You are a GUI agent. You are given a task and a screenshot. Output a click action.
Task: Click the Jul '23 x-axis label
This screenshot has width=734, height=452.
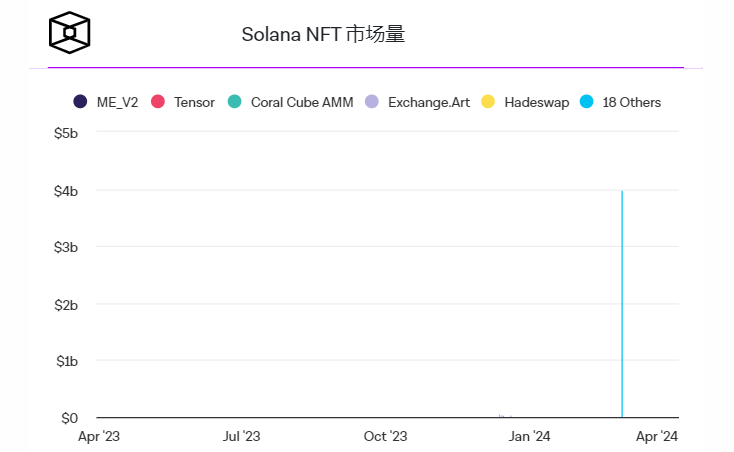pyautogui.click(x=241, y=436)
